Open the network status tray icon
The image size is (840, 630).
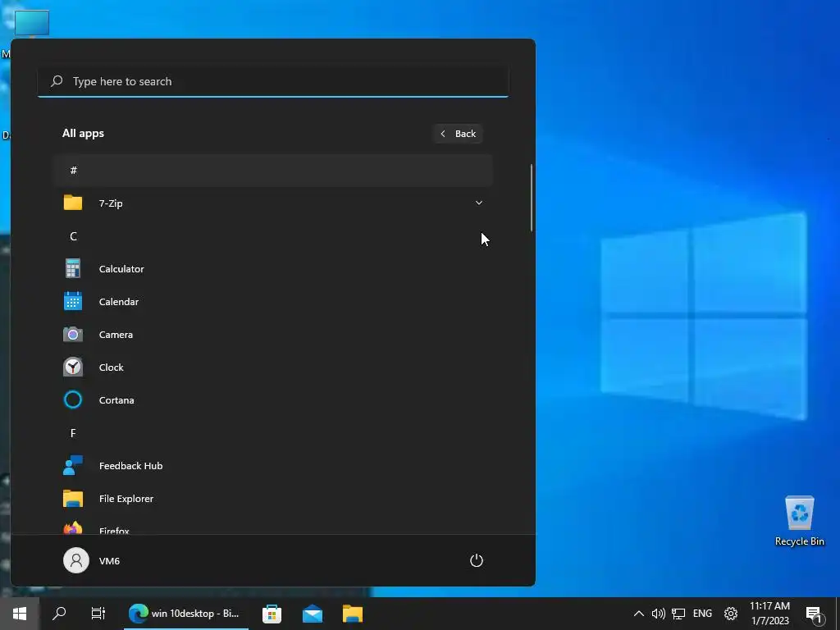[x=678, y=614]
